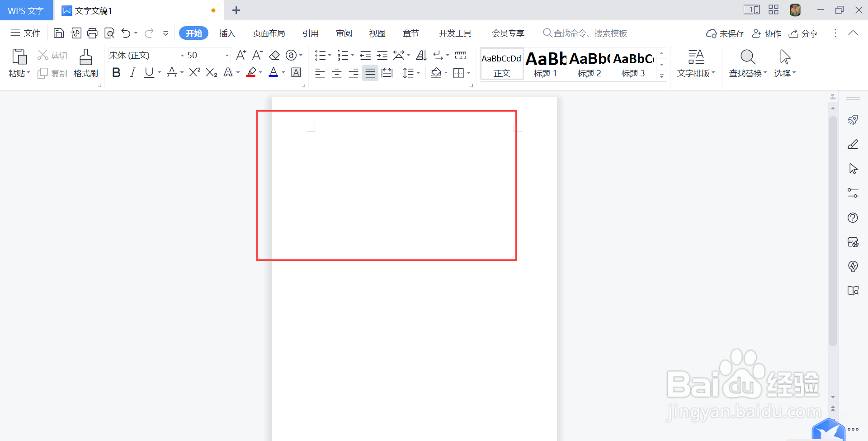Viewport: 868px width, 441px height.
Task: Expand borders dropdown
Action: (469, 73)
